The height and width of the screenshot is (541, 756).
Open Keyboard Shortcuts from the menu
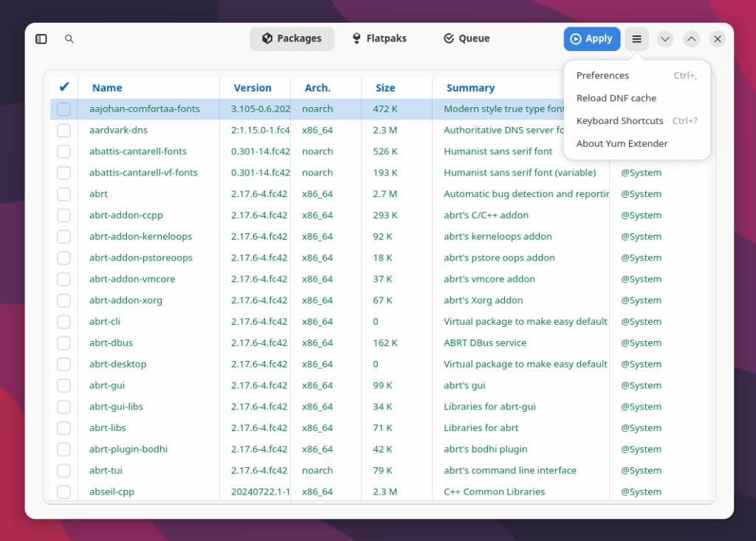619,121
